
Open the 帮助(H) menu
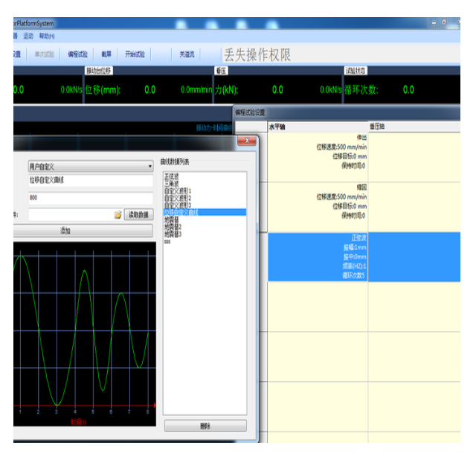click(x=47, y=36)
